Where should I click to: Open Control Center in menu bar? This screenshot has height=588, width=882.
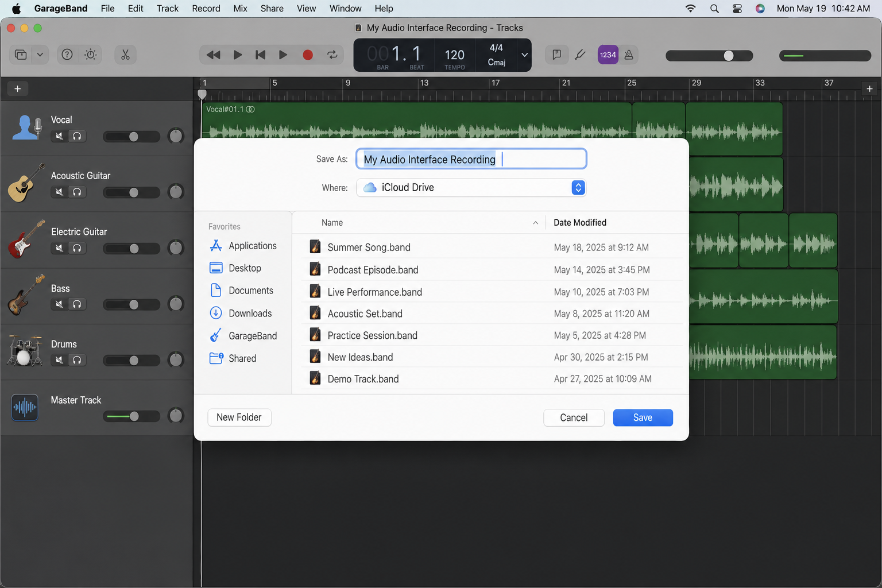tap(737, 9)
